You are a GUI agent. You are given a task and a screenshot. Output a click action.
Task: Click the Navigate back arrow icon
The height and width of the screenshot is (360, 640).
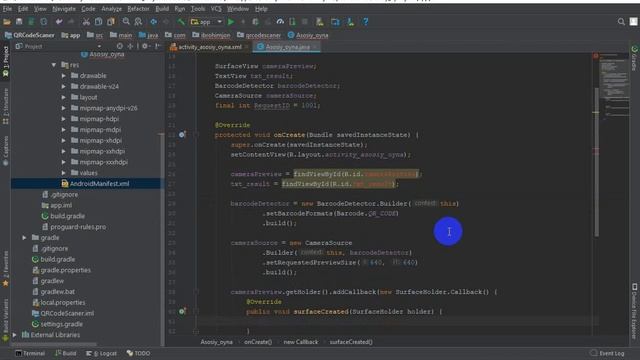tap(153, 22)
